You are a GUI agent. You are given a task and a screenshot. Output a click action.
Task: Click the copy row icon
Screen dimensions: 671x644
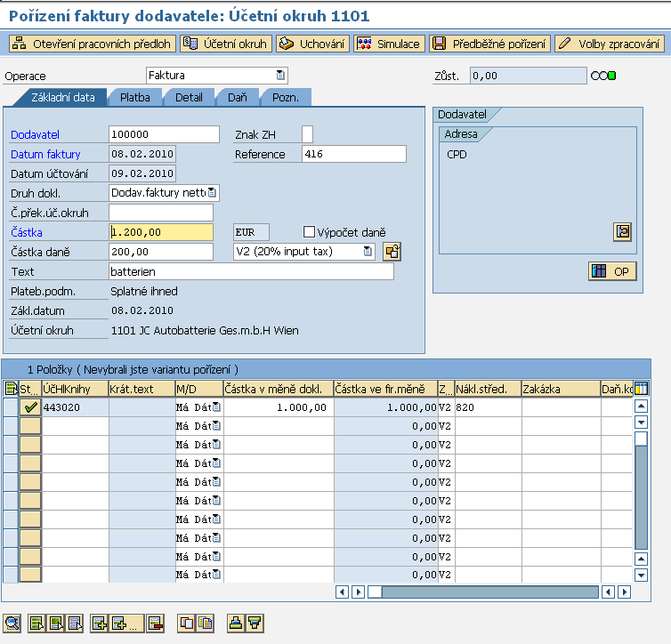[x=187, y=623]
